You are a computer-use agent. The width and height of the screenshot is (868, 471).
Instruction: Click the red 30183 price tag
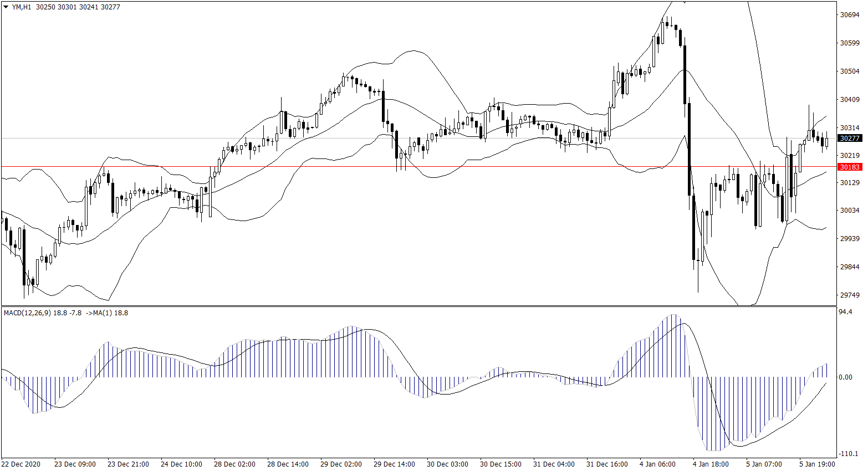[850, 167]
